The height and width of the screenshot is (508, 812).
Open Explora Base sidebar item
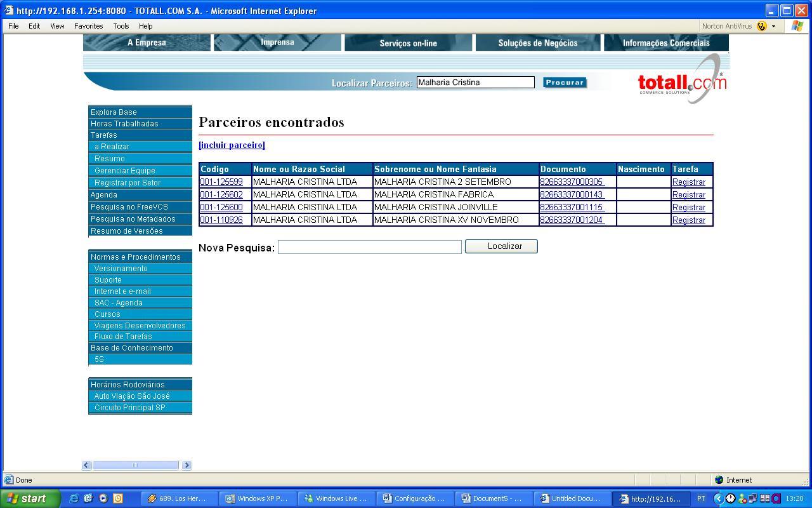pos(140,112)
